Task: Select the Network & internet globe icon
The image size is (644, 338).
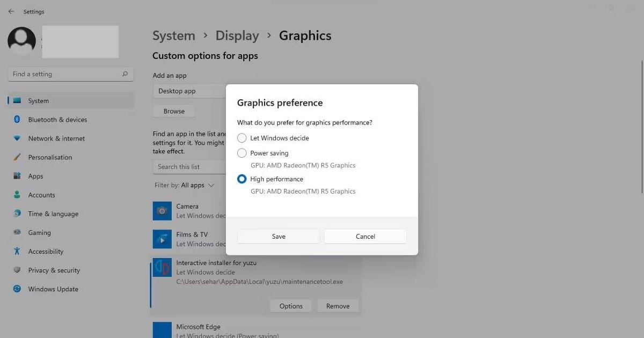Action: click(18, 138)
